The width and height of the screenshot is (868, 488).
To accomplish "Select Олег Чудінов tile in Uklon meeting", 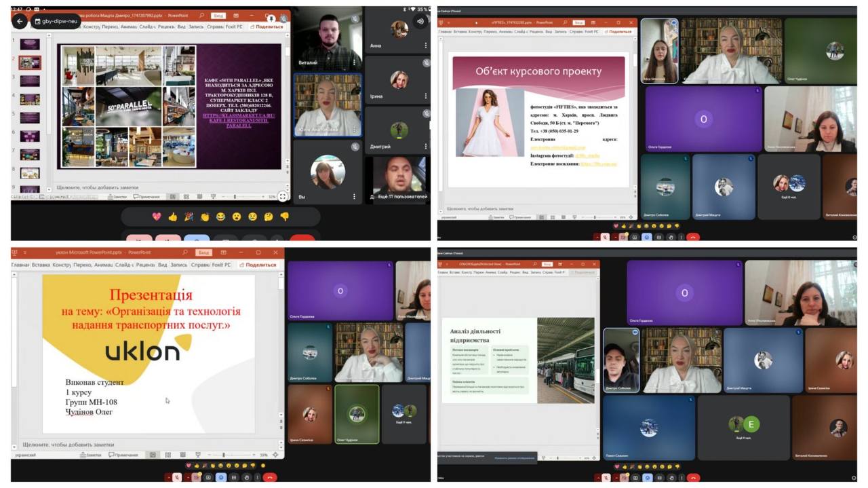I will [x=357, y=414].
